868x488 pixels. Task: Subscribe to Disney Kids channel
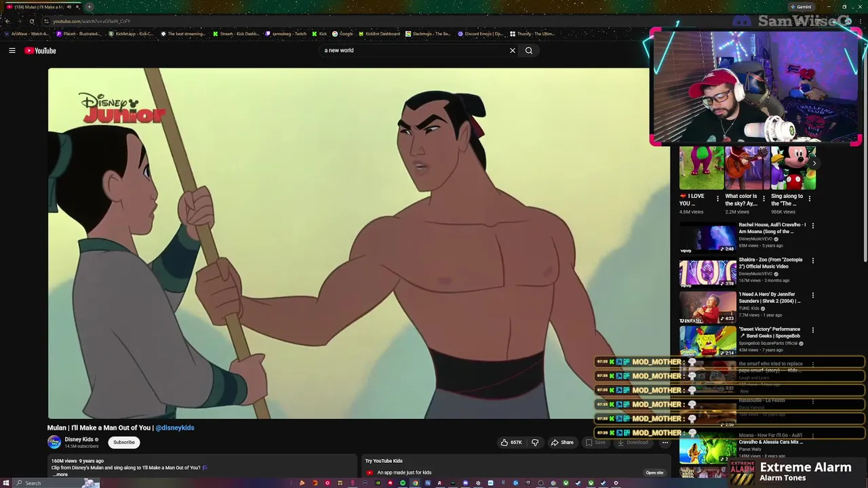tap(124, 442)
